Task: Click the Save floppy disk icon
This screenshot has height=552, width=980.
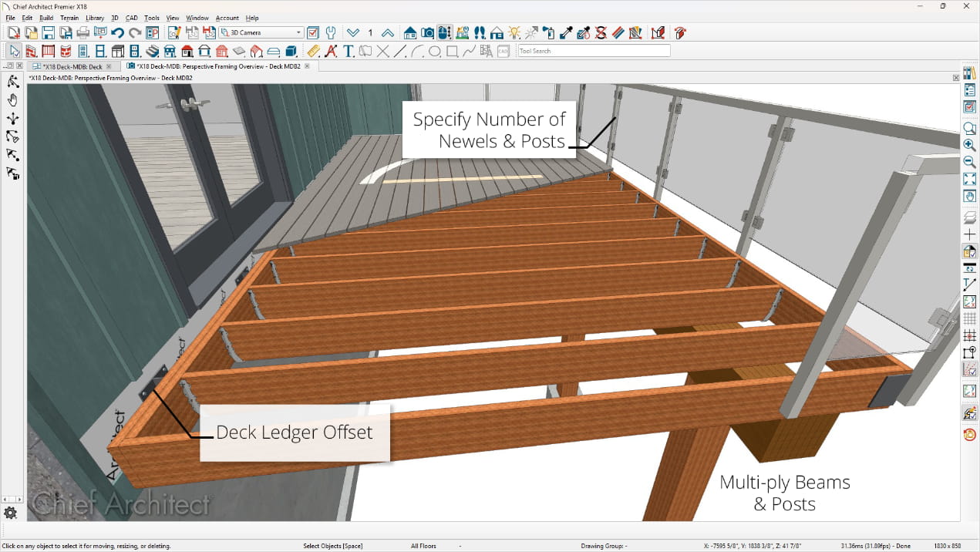Action: click(x=48, y=32)
